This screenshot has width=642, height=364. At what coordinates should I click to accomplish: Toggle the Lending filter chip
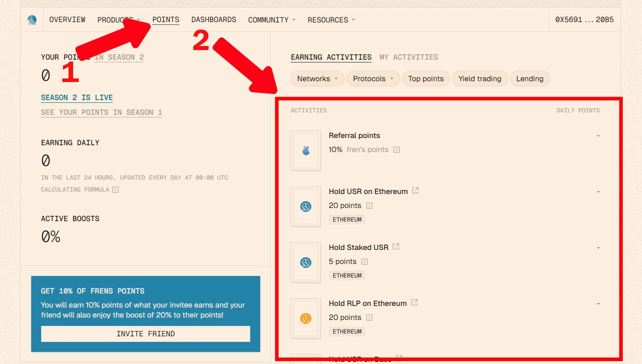click(529, 79)
